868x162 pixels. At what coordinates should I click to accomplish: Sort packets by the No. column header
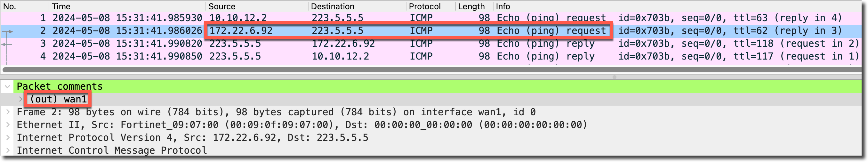(x=10, y=6)
